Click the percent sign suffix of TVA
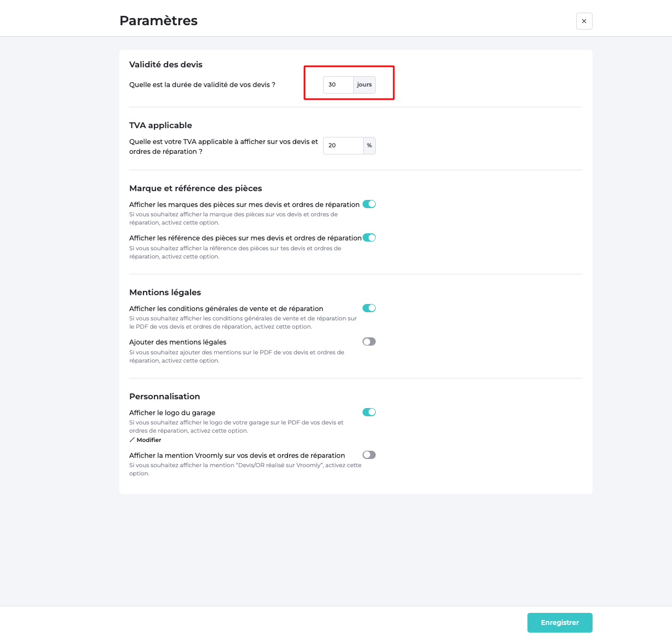672x643 pixels. point(369,145)
